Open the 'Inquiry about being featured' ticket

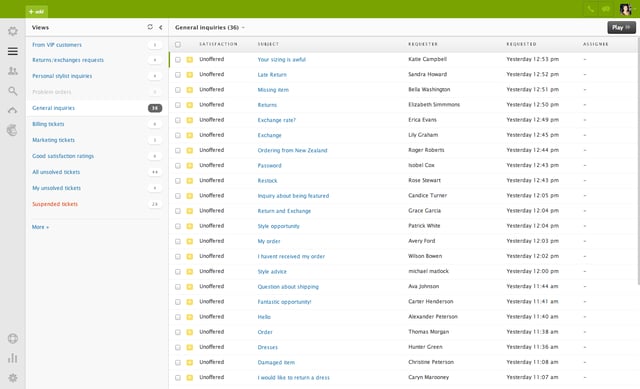click(x=293, y=196)
